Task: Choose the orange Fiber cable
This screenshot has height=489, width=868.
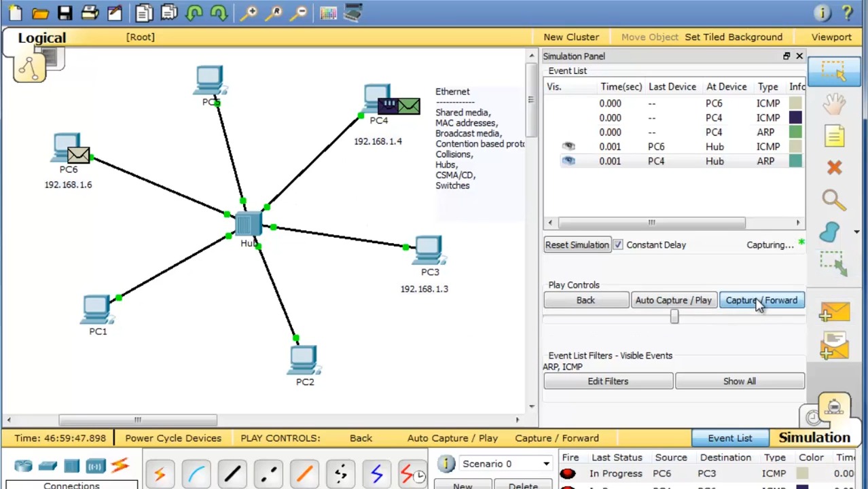Action: [x=304, y=474]
